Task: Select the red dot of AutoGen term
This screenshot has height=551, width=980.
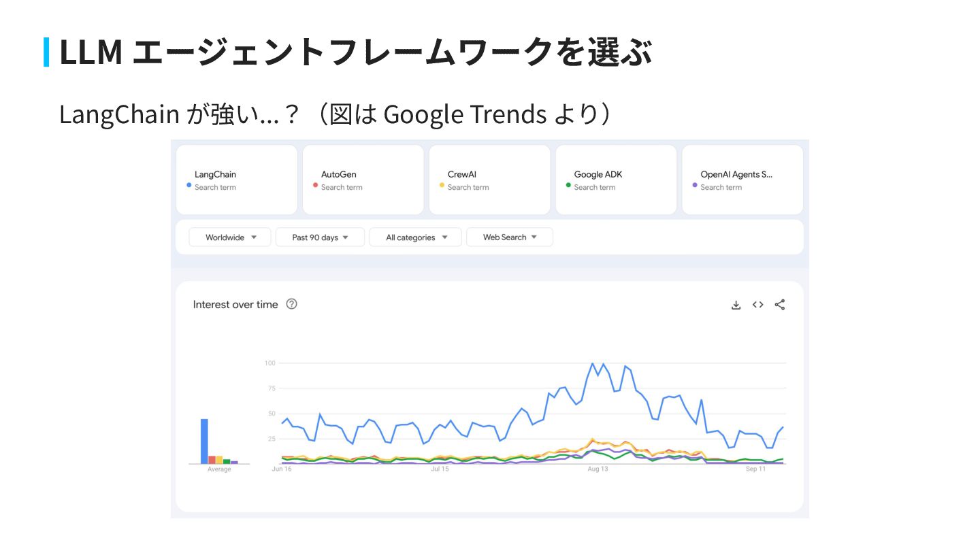Action: (x=316, y=185)
